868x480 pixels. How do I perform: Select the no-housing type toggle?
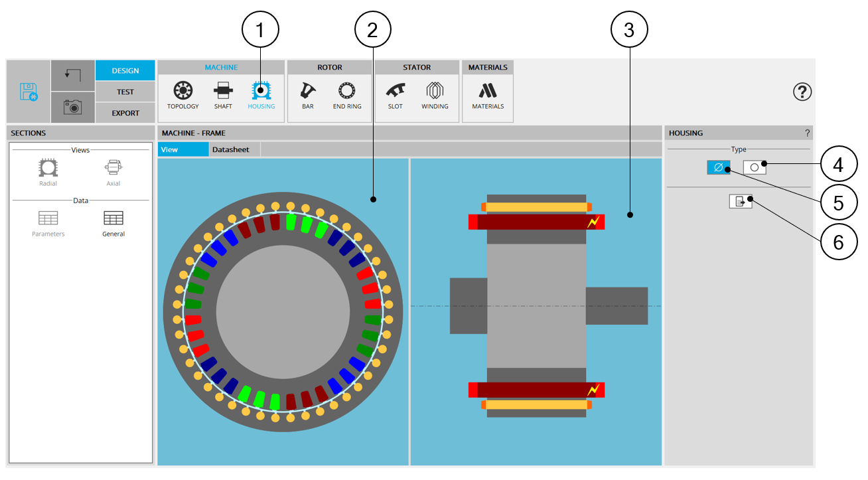[x=718, y=167]
